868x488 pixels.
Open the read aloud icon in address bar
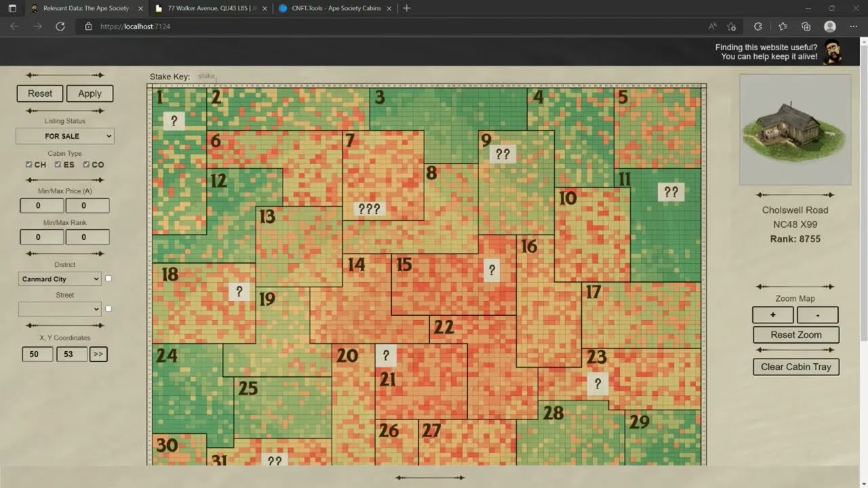713,26
